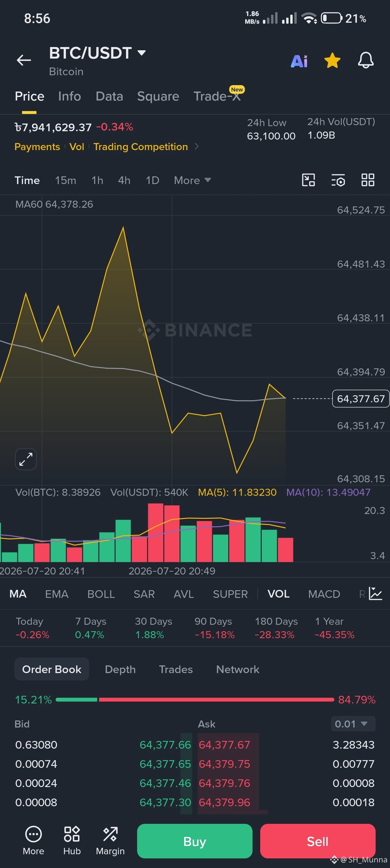Open the 0.01 price precision dropdown
The image size is (390, 868).
353,724
